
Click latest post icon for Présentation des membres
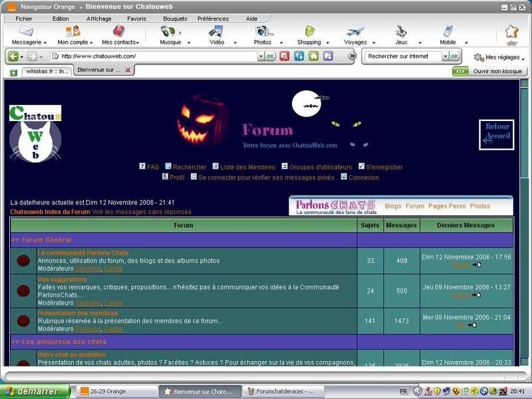pos(472,325)
